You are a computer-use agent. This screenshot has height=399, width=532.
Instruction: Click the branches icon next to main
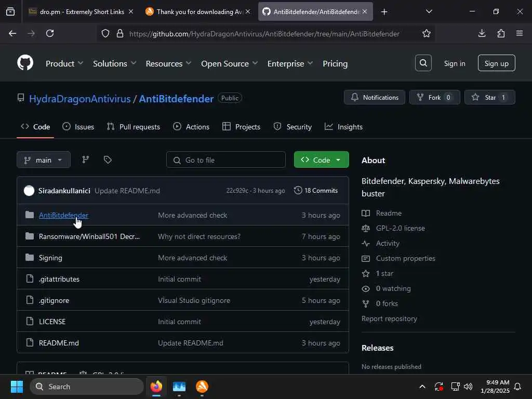[x=86, y=159]
